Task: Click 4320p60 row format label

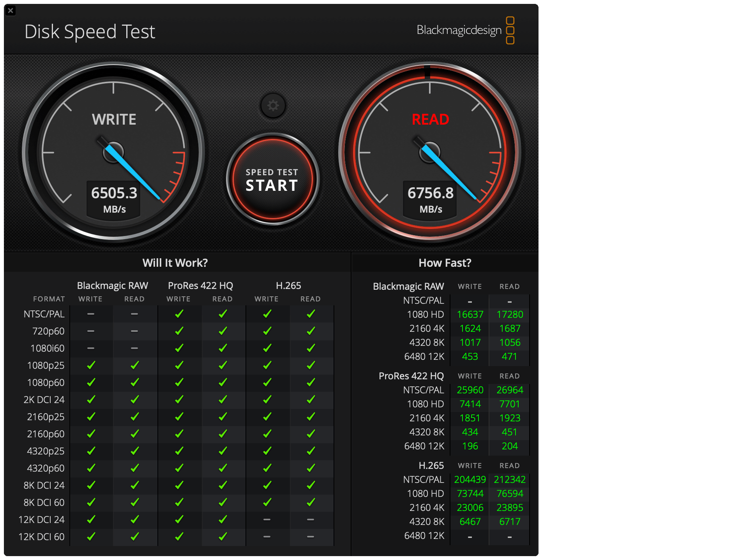Action: click(46, 468)
